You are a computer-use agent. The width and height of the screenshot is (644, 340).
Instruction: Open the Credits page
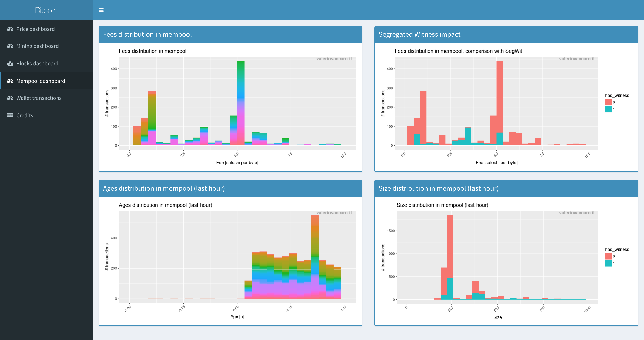point(25,115)
